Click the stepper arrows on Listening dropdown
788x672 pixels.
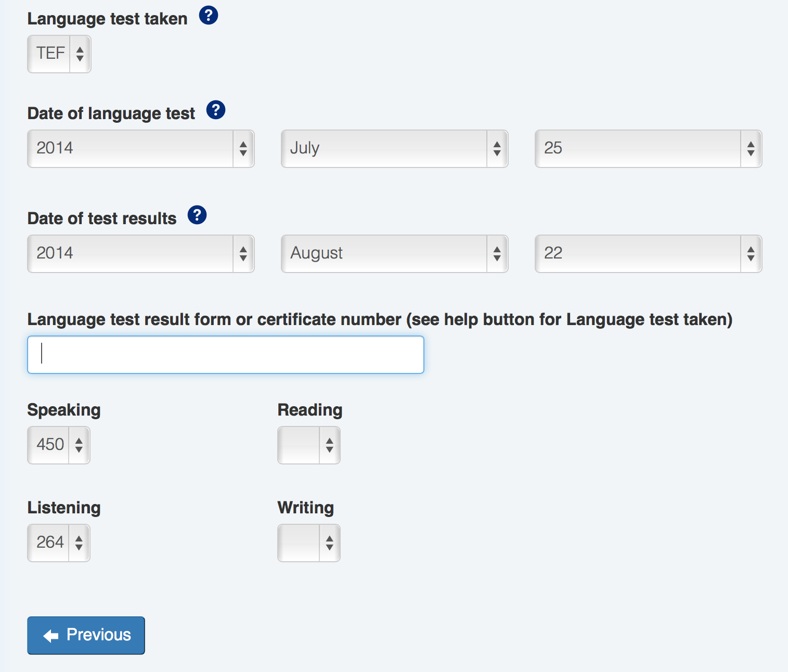point(79,543)
